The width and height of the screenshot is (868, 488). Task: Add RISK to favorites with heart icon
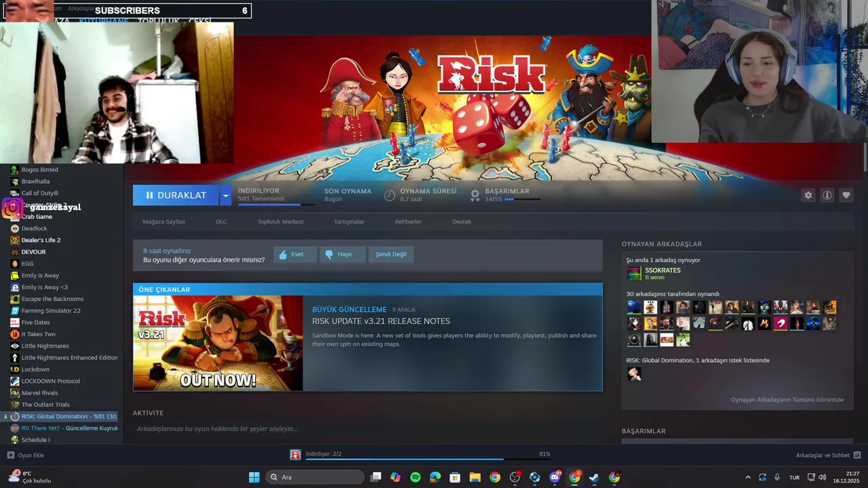(846, 195)
